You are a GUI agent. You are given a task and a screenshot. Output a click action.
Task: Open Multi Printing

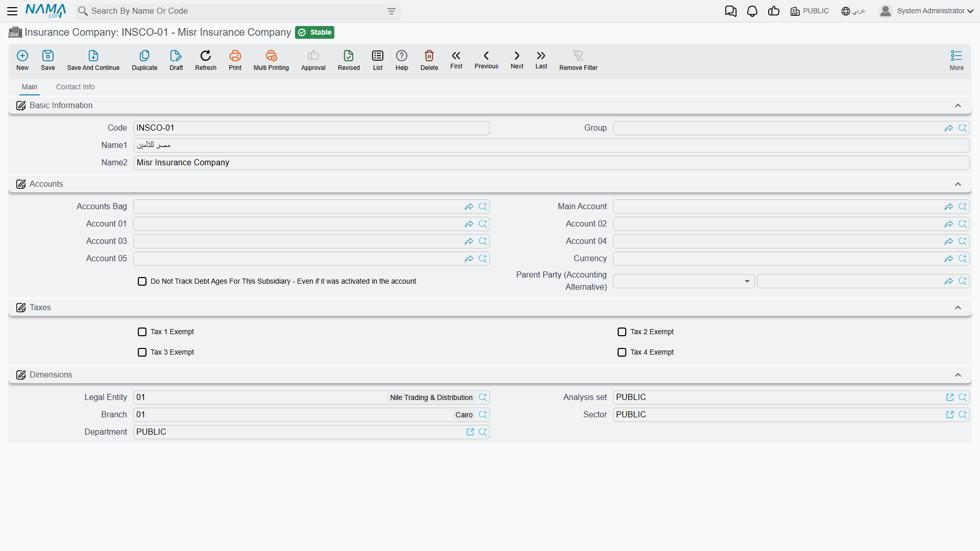click(x=271, y=60)
